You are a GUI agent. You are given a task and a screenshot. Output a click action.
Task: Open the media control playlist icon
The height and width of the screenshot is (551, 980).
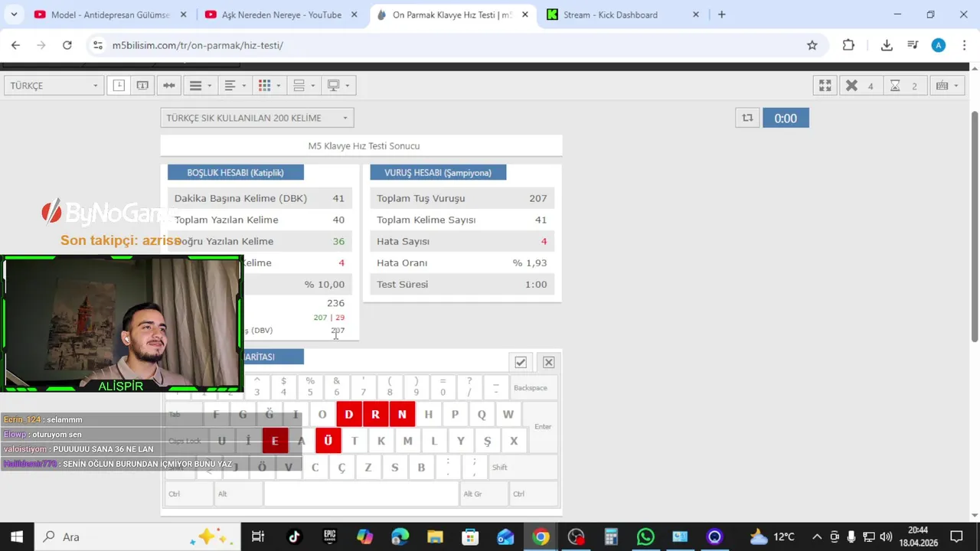913,45
